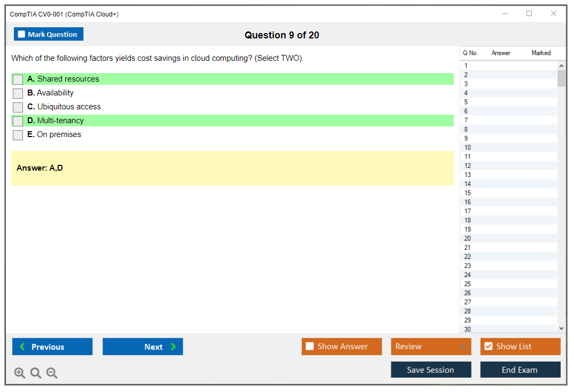Click the zoom in magnifier icon

(20, 373)
